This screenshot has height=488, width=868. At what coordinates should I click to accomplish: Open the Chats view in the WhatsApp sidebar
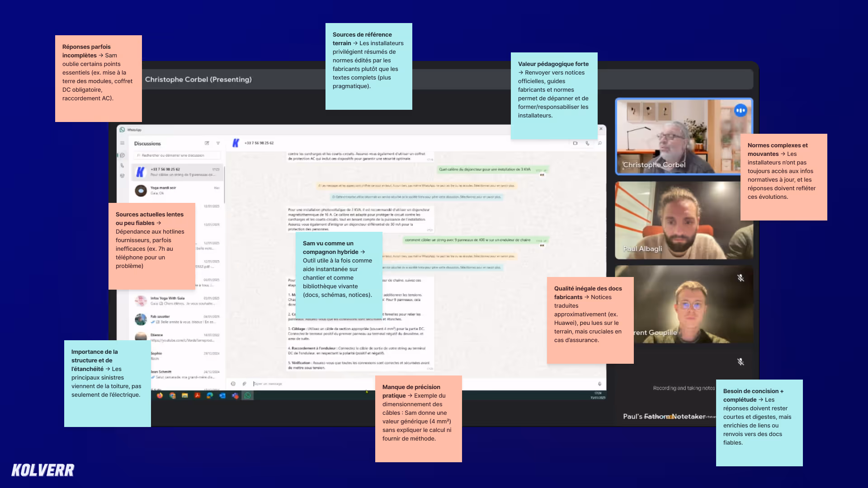122,155
